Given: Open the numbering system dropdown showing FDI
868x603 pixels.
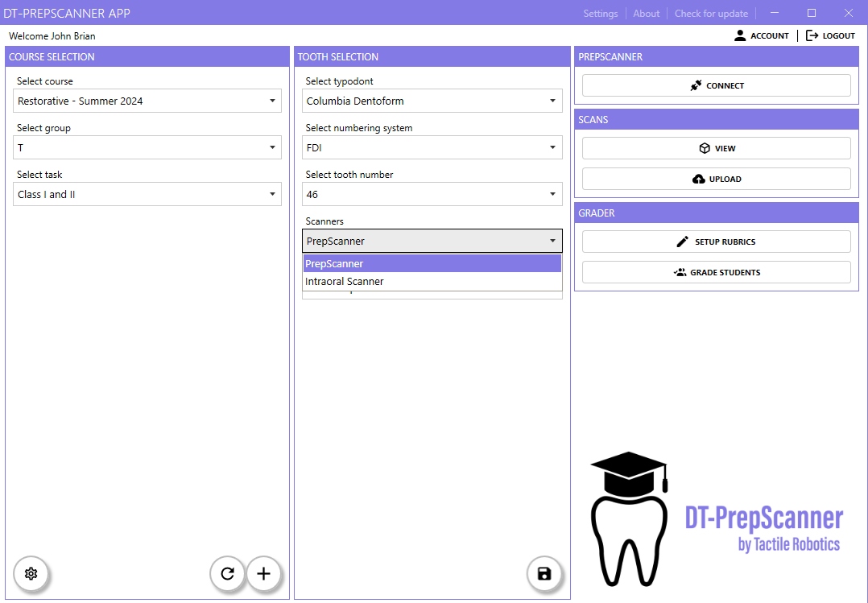Looking at the screenshot, I should point(432,147).
